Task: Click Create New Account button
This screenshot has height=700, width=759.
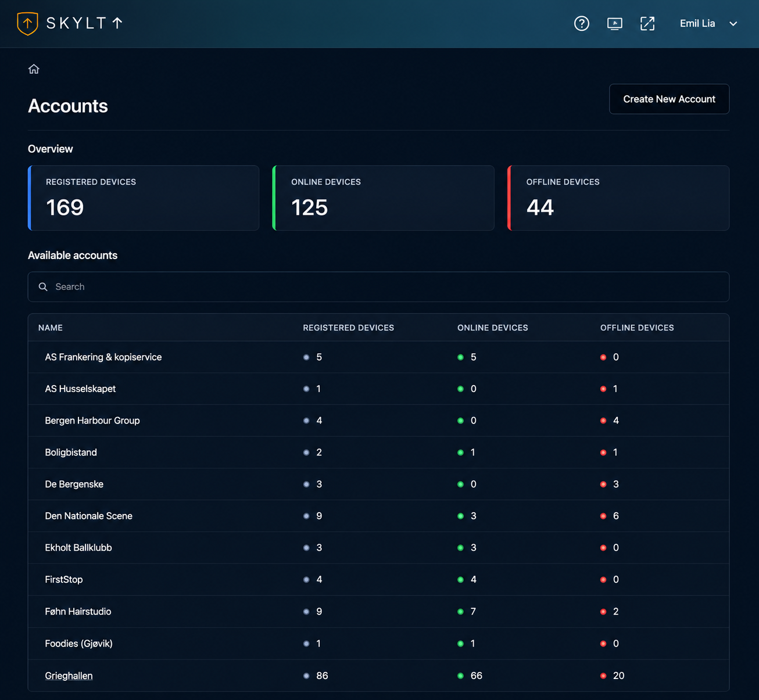Action: (x=669, y=99)
